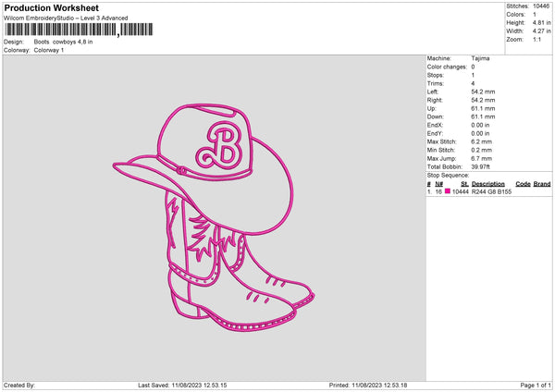Click the Colorway 1 label
Viewport: 555px width, 392px height.
pyautogui.click(x=48, y=50)
